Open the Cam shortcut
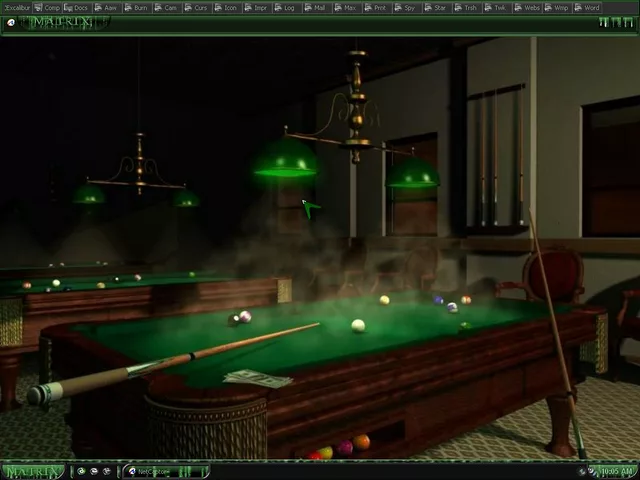640x480 pixels. pyautogui.click(x=169, y=7)
